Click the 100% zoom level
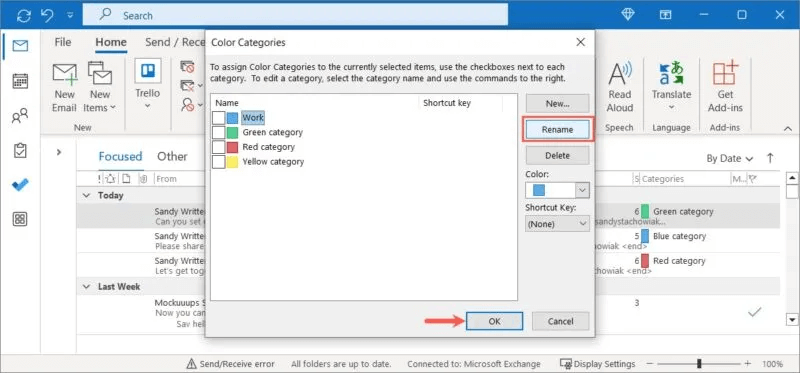The height and width of the screenshot is (373, 800). [x=772, y=364]
